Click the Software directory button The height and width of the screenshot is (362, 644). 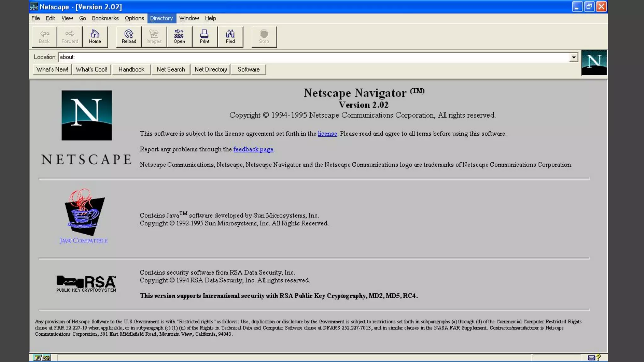tap(248, 69)
